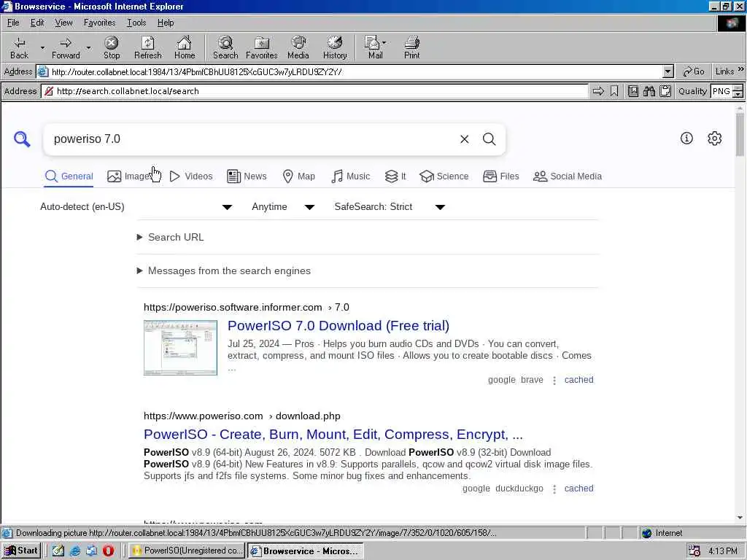Open the Browservice bookmarks book icon
The width and height of the screenshot is (747, 560).
(x=633, y=91)
